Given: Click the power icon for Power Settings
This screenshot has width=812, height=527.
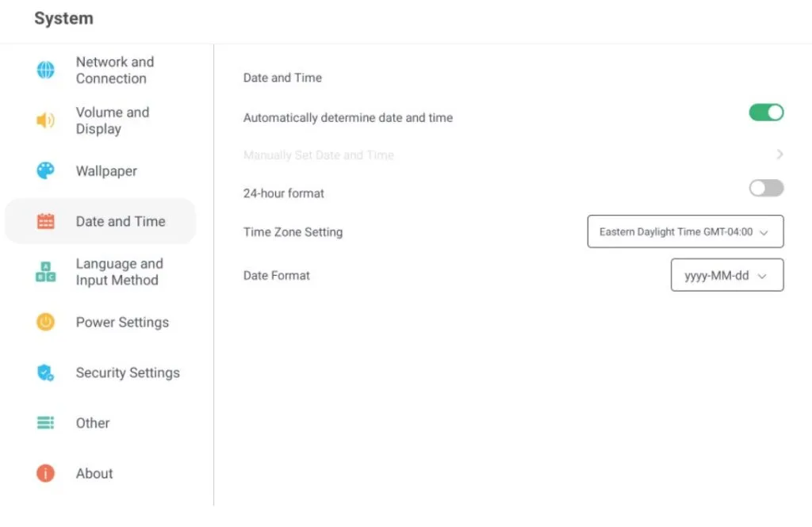Looking at the screenshot, I should click(x=45, y=322).
